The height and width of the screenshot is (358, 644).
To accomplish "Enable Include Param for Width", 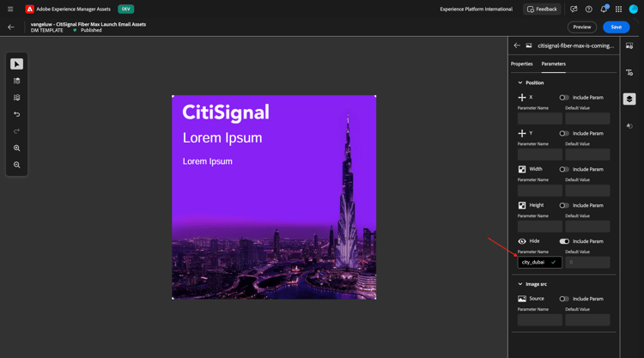I will coord(564,170).
